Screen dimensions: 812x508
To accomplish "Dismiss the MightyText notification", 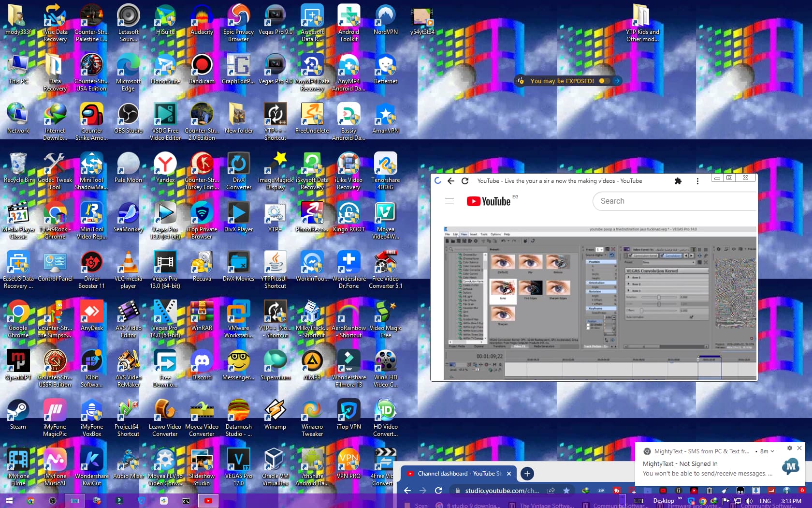I will 799,448.
